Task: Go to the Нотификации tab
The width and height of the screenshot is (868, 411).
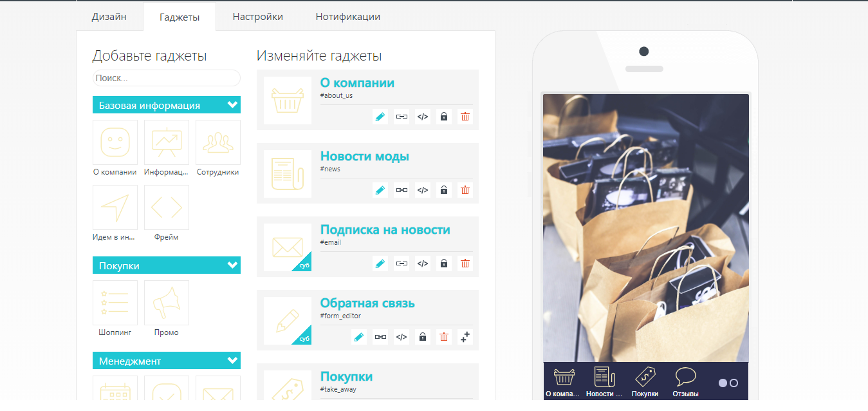Action: tap(348, 17)
